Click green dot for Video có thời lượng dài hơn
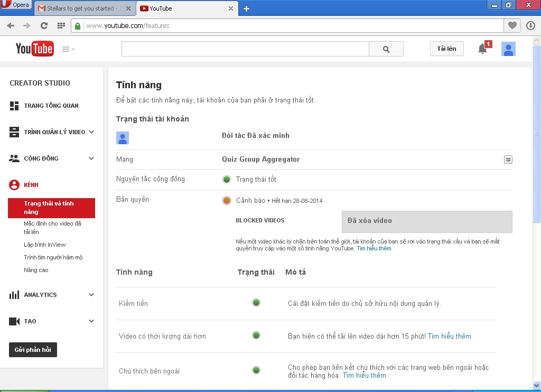This screenshot has height=392, width=541. 256,335
